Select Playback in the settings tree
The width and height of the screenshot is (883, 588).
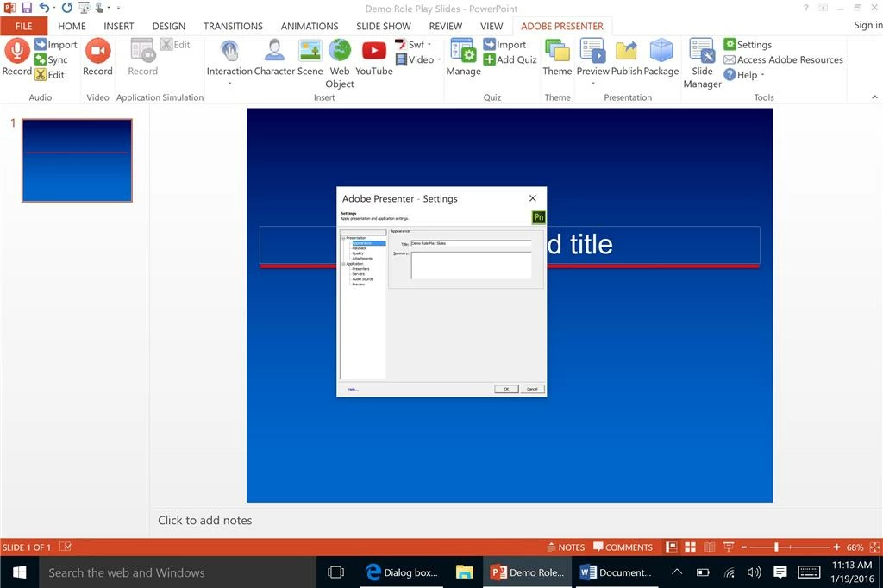360,247
